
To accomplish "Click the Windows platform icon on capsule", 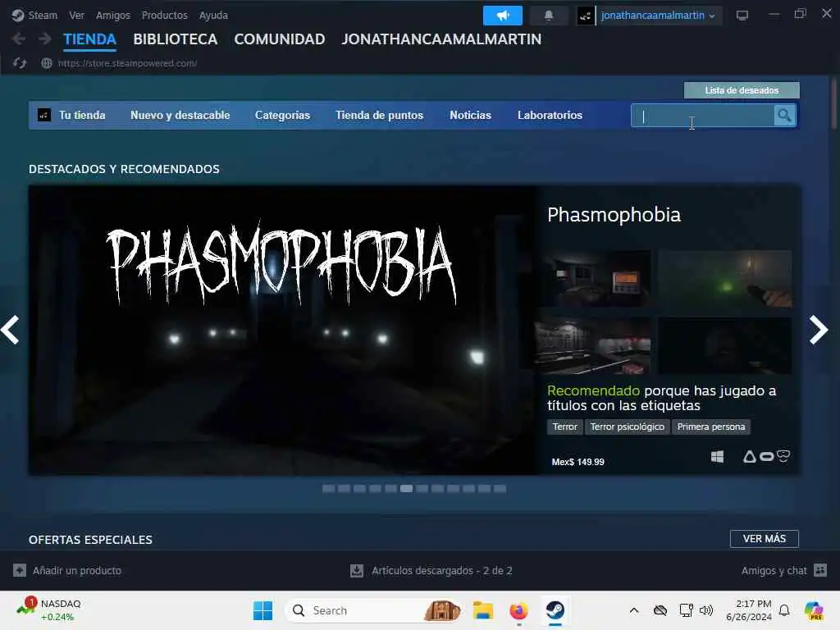I will click(x=717, y=456).
